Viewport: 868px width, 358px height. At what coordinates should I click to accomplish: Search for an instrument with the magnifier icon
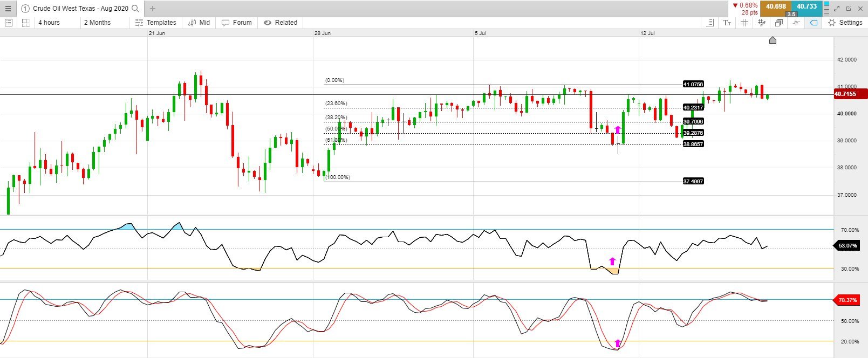pyautogui.click(x=135, y=9)
